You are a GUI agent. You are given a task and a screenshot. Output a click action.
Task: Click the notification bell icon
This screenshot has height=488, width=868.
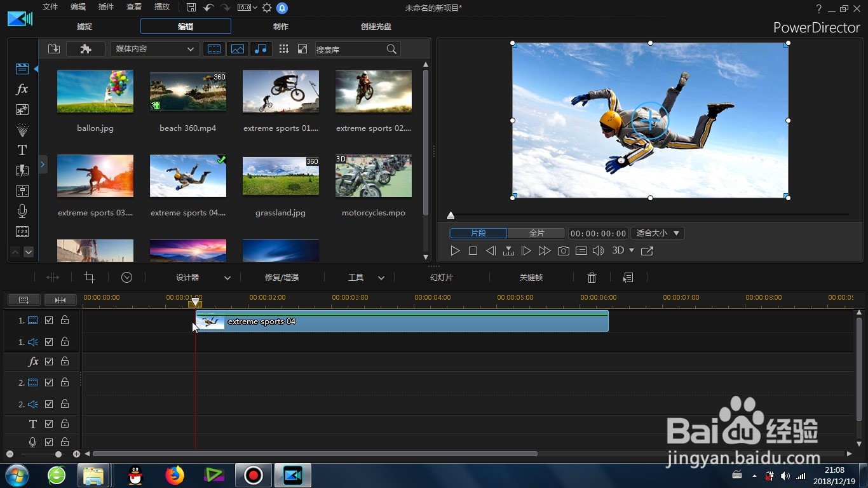pos(282,8)
